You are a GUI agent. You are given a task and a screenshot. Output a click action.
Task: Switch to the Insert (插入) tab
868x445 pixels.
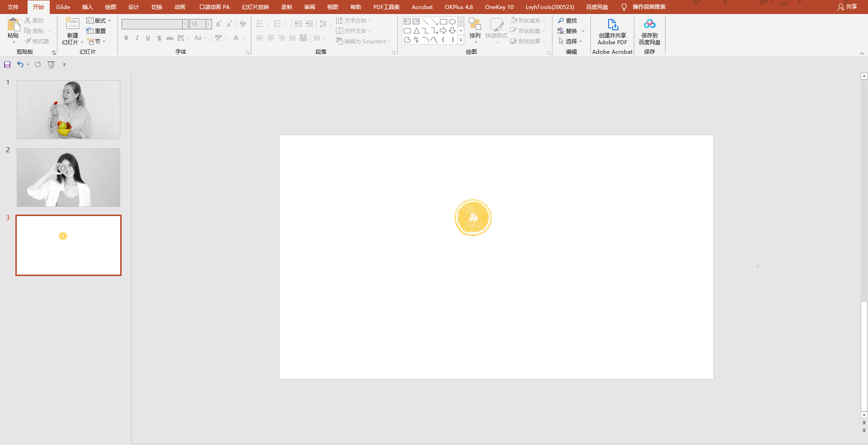(x=87, y=7)
